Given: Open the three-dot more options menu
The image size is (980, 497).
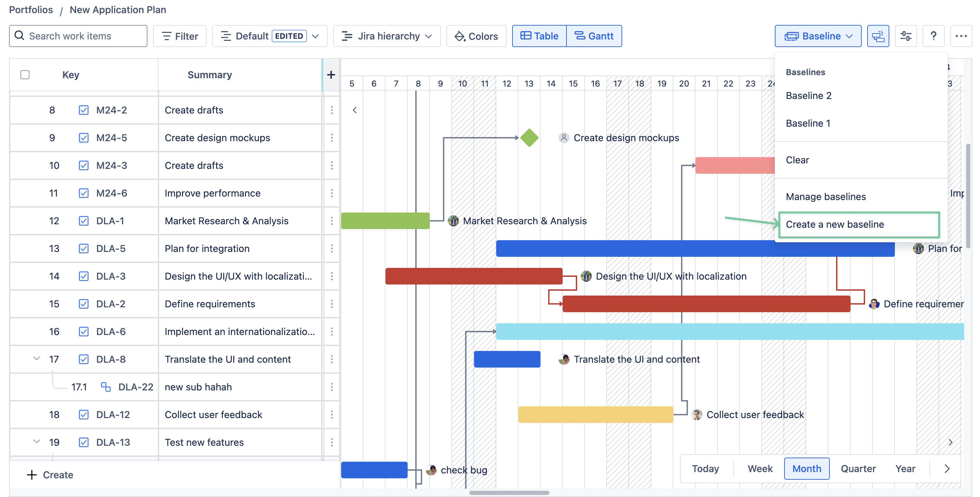Looking at the screenshot, I should [x=961, y=36].
